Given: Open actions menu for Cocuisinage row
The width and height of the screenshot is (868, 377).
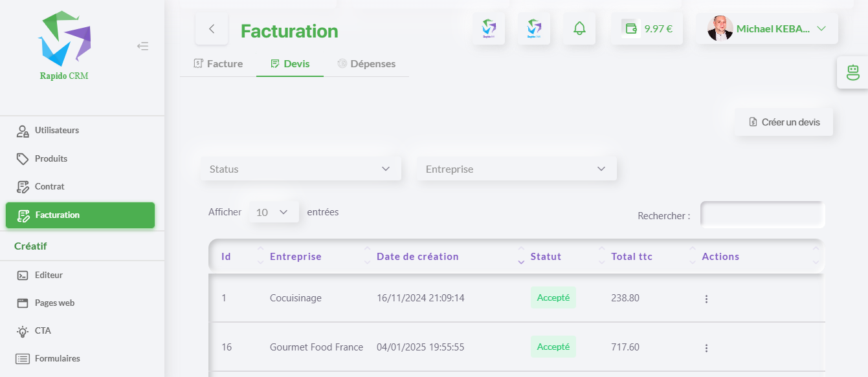Looking at the screenshot, I should (x=706, y=299).
